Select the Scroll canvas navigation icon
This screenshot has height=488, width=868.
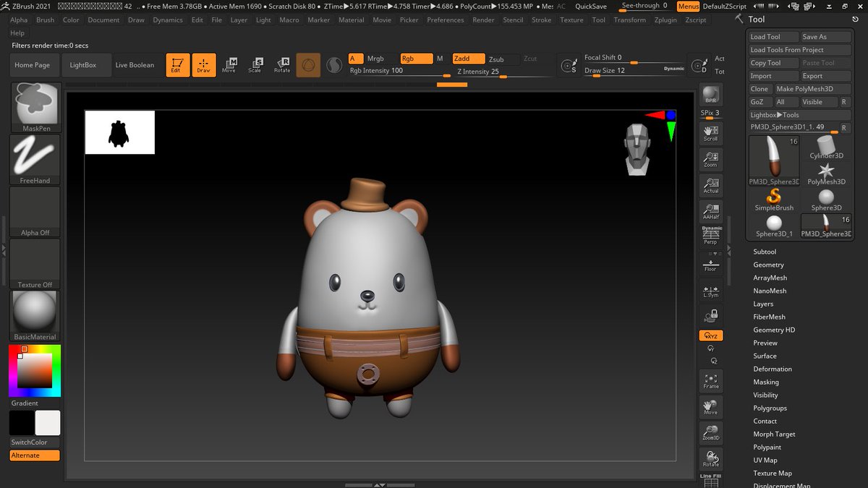pos(711,132)
